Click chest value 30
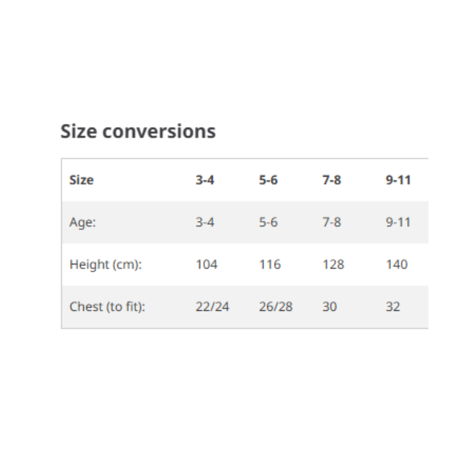The image size is (476, 476). coord(330,307)
